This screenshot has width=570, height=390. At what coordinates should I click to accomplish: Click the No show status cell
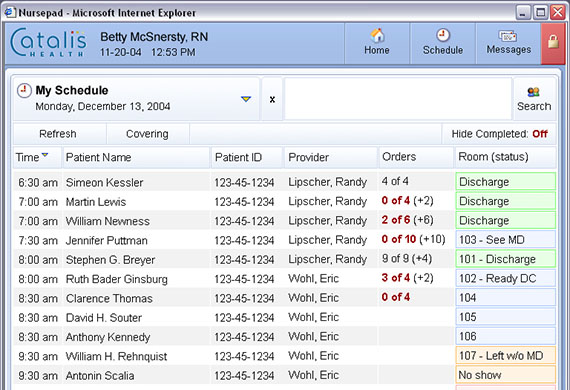tap(506, 374)
